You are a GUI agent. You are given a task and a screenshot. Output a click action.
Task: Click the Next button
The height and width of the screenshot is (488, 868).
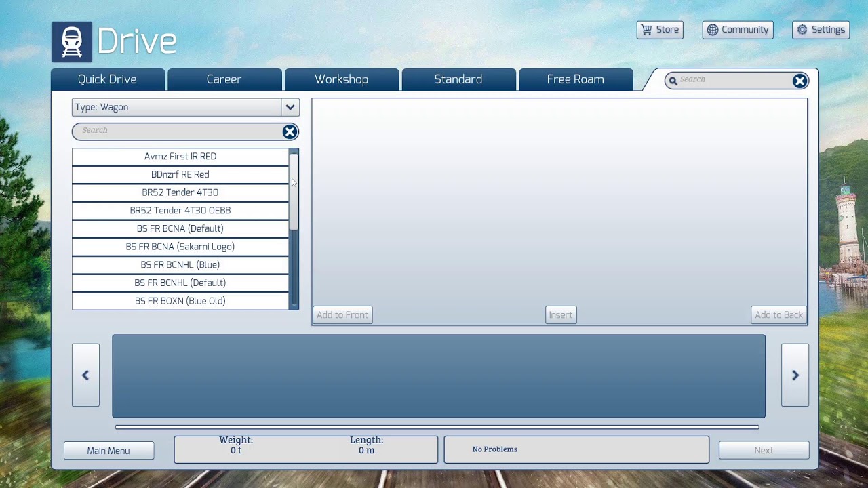tap(764, 451)
